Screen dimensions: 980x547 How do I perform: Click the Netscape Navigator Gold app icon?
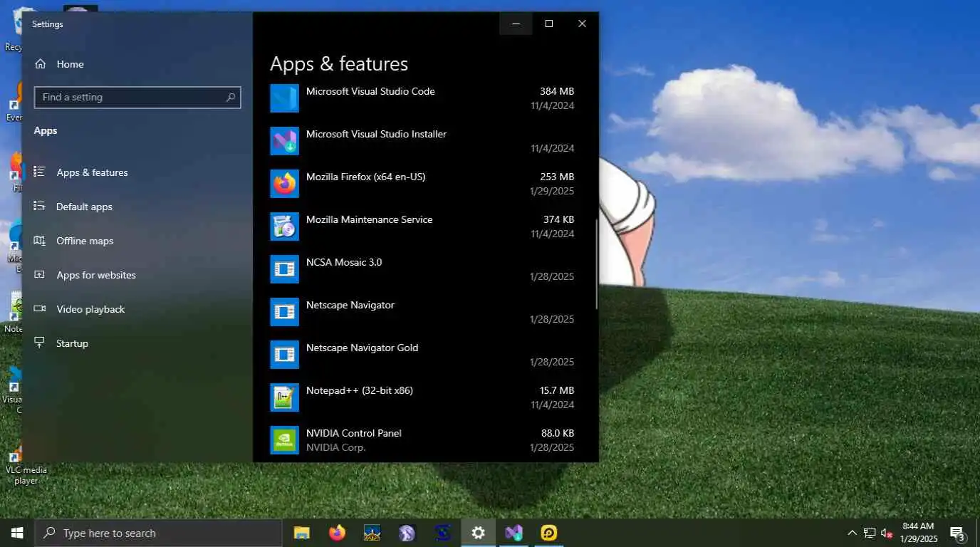(x=284, y=355)
